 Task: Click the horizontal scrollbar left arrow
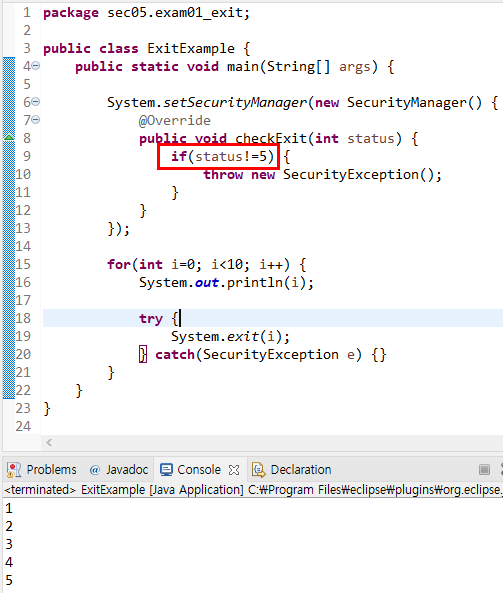pyautogui.click(x=49, y=442)
